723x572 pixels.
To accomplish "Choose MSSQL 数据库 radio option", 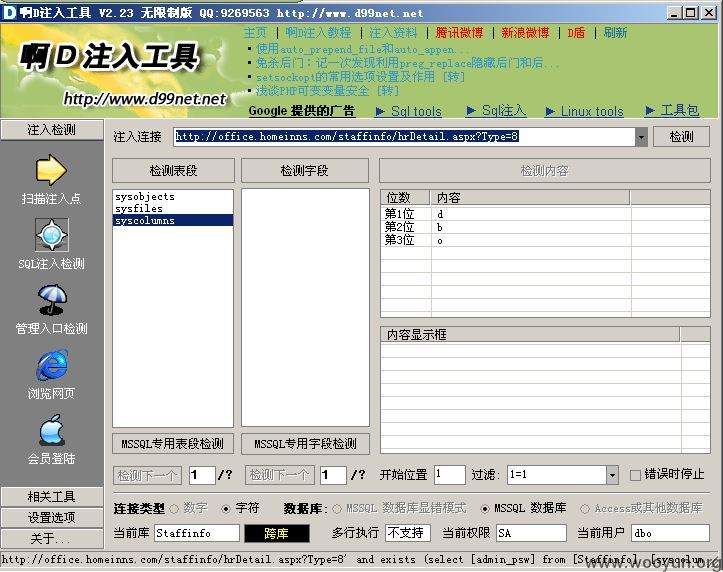I will coord(485,509).
